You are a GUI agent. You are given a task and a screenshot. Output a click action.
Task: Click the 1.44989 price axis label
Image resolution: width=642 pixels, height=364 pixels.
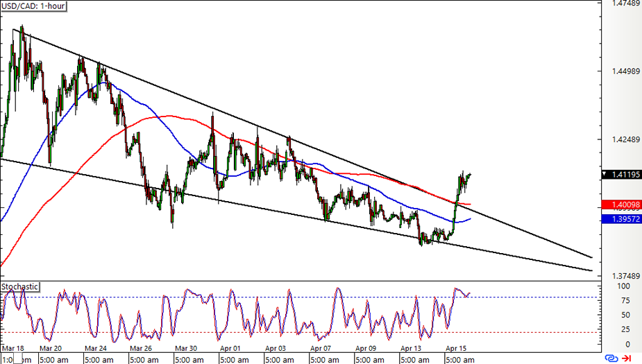pos(625,71)
